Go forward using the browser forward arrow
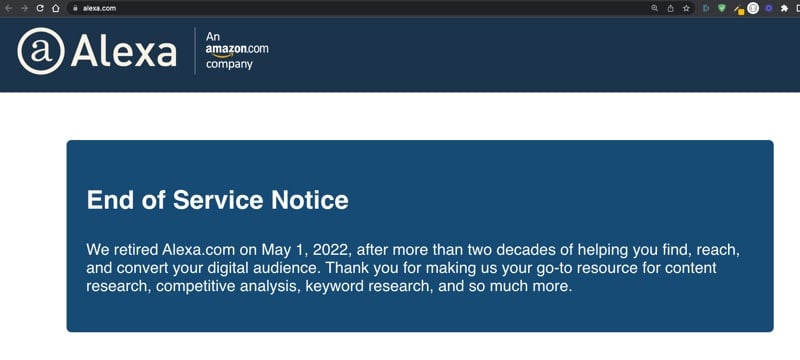Screen dimensions: 800x360 (x=24, y=8)
